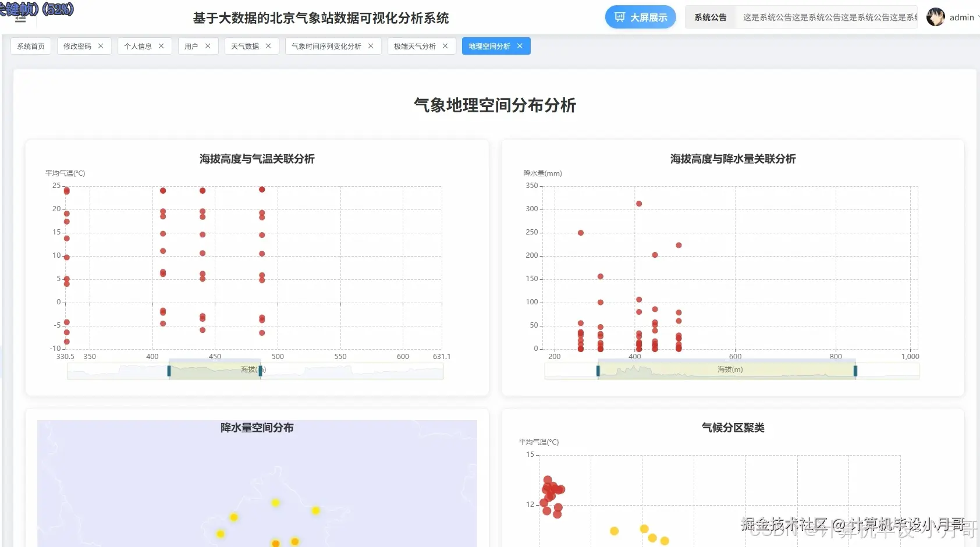The height and width of the screenshot is (547, 980).
Task: Click the left handle of the 海拔 zoom slider
Action: [x=169, y=370]
